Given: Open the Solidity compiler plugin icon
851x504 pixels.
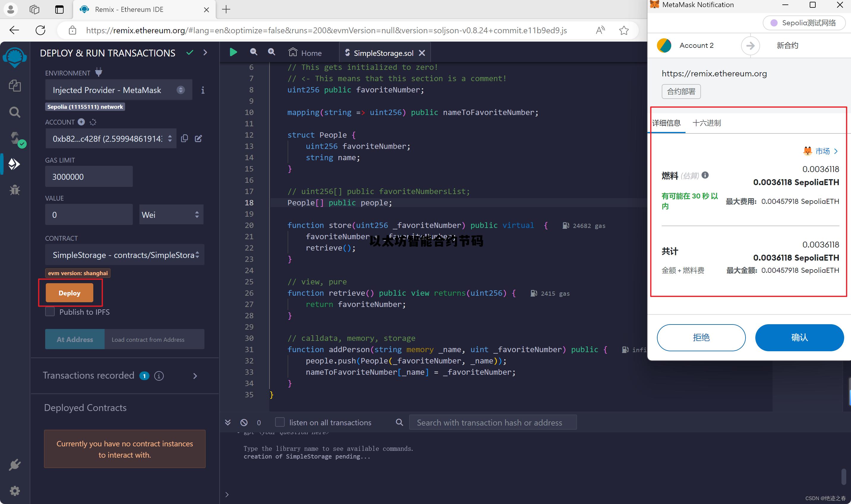Looking at the screenshot, I should pos(15,138).
